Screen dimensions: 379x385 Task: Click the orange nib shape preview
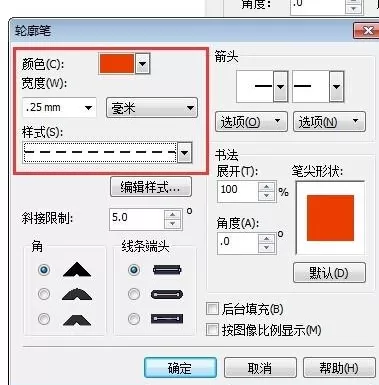tap(330, 218)
